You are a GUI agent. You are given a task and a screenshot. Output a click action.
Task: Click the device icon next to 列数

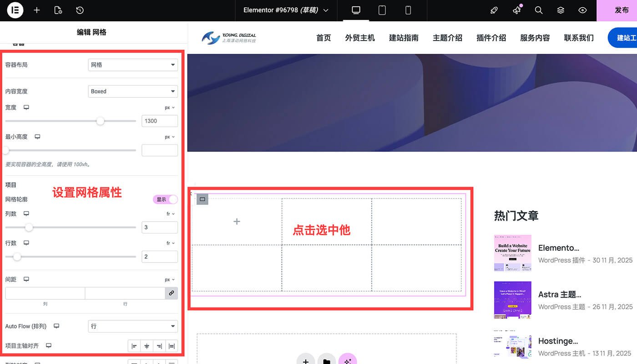tap(26, 213)
